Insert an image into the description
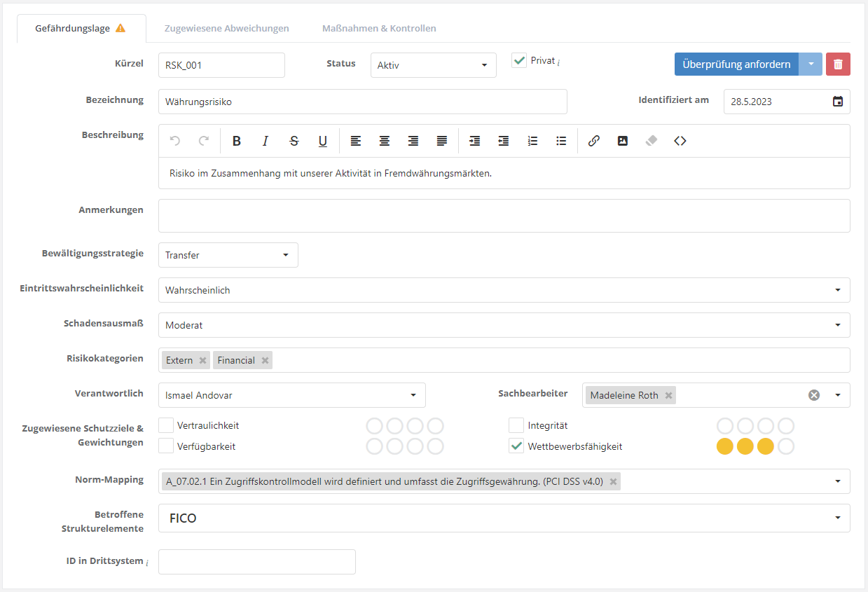Screen dimensions: 868x592 pyautogui.click(x=622, y=141)
